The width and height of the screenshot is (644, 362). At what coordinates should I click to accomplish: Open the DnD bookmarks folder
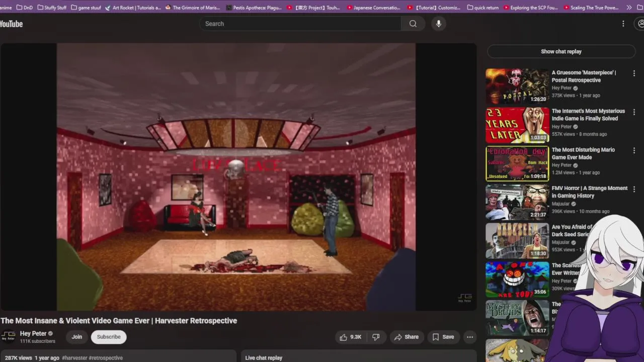pyautogui.click(x=26, y=8)
